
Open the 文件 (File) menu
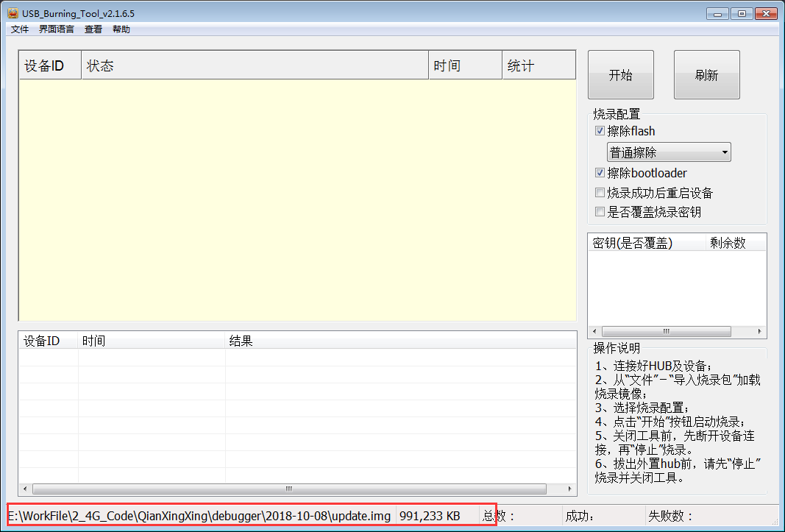click(19, 29)
